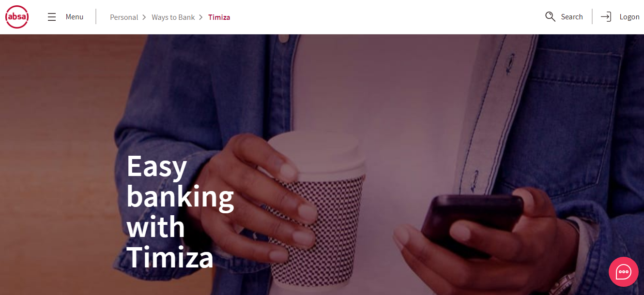Image resolution: width=644 pixels, height=295 pixels.
Task: Click the "Easy banking with Timiza" heading
Action: pyautogui.click(x=180, y=212)
